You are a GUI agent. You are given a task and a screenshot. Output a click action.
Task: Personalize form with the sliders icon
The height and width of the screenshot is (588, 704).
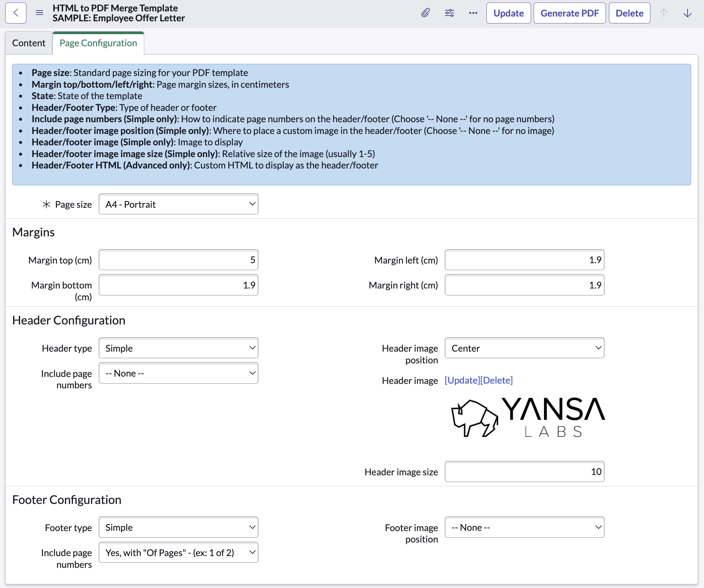[x=449, y=13]
